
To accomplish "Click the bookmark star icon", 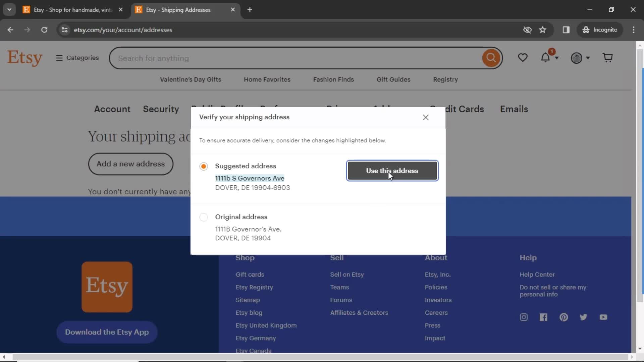I will pos(543,30).
